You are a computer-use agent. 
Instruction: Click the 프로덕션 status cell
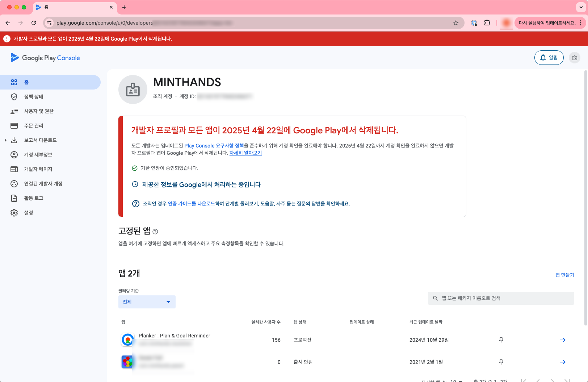click(x=302, y=340)
